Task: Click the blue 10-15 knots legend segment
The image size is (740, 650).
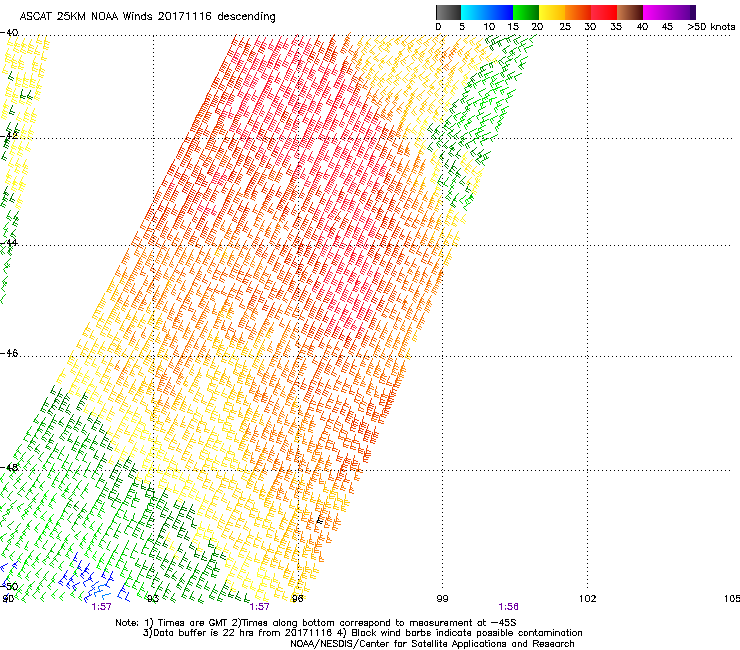Action: [x=500, y=12]
